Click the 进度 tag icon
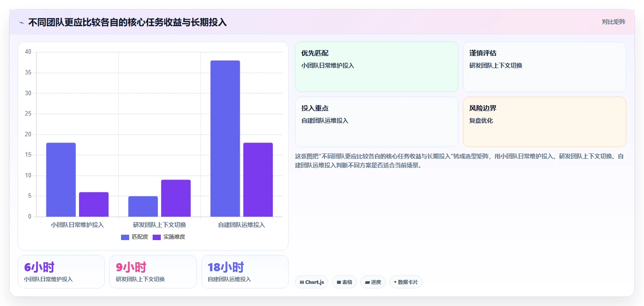Viewport: 644px width, 306px height. 368,283
